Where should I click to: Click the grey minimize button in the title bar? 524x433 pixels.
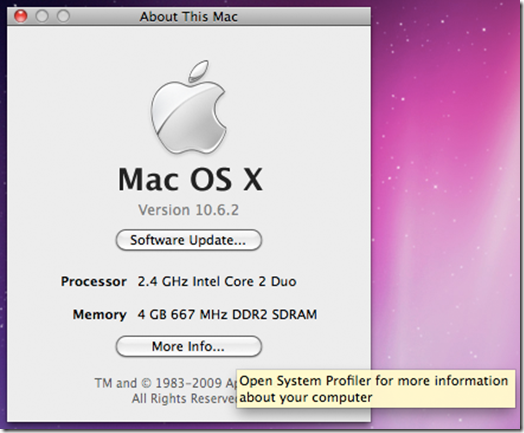[x=42, y=16]
